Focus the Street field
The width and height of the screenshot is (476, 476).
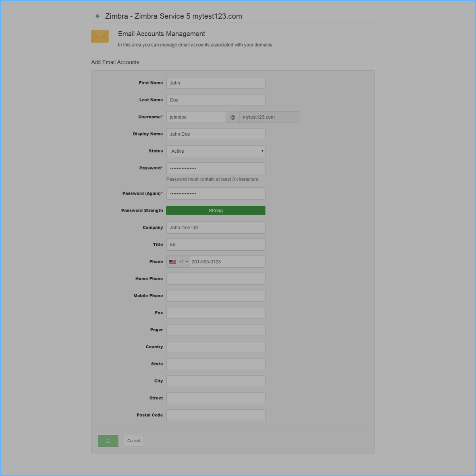click(x=216, y=398)
